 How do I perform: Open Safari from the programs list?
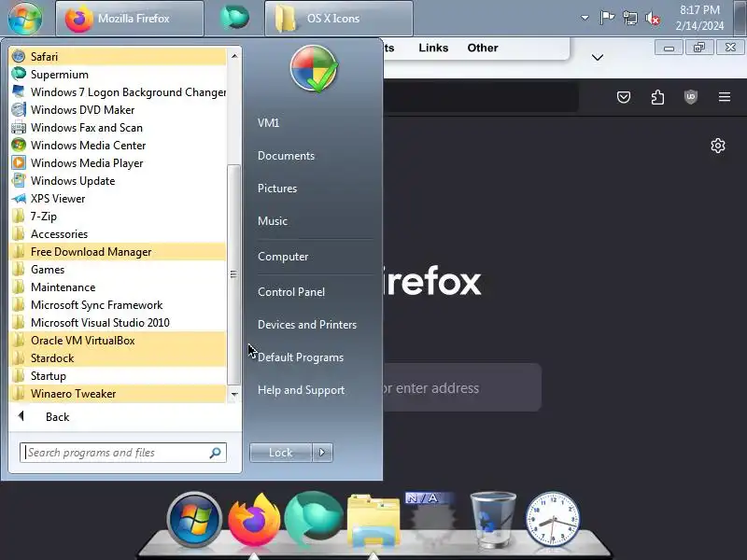point(118,57)
